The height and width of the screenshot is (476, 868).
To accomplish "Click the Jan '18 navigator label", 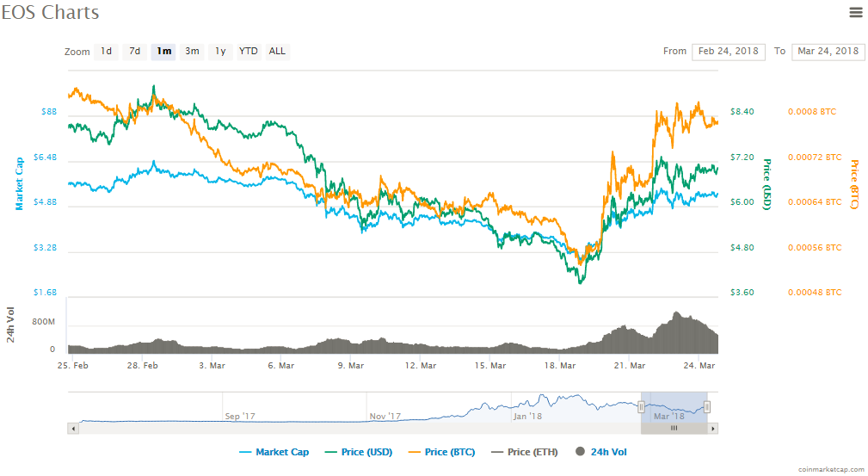I will [x=527, y=416].
